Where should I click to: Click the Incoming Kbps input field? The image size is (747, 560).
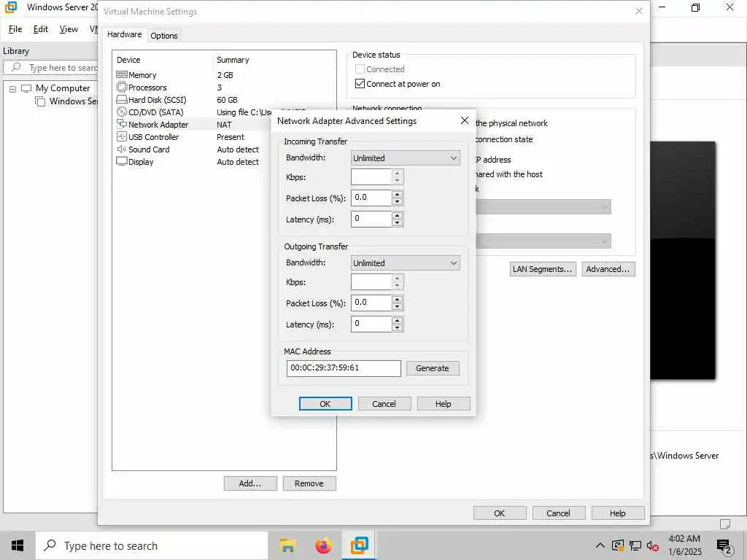(371, 177)
